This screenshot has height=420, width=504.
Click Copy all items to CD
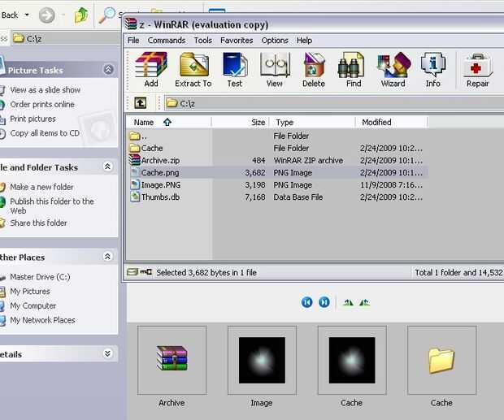(45, 133)
